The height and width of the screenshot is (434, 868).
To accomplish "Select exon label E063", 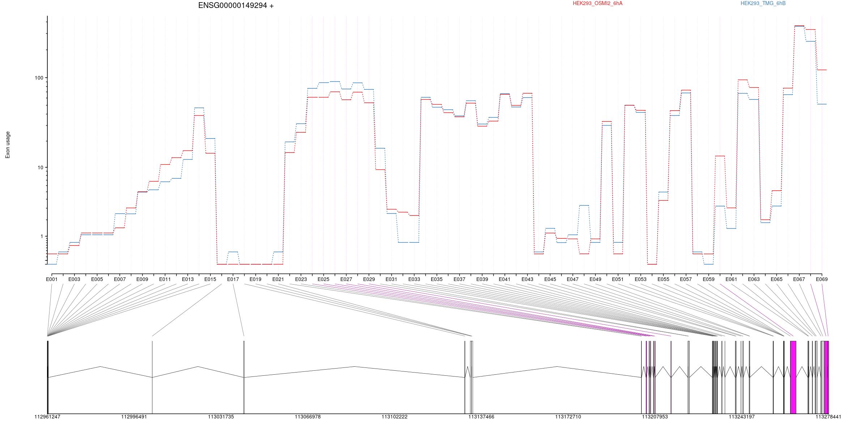I will point(754,279).
